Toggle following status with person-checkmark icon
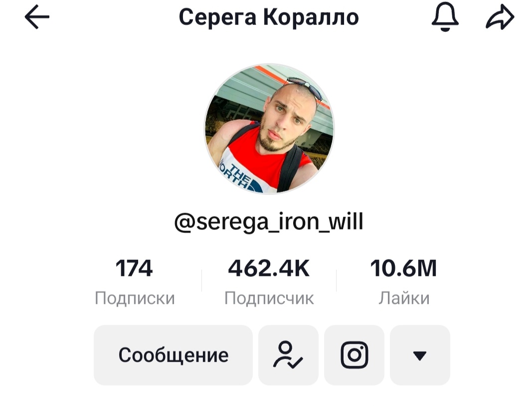 288,355
